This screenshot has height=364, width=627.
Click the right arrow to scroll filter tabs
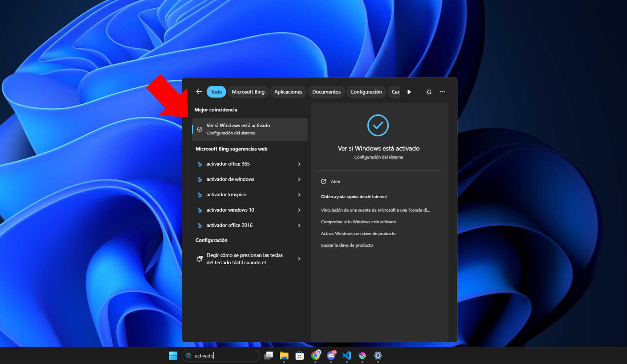tap(409, 92)
